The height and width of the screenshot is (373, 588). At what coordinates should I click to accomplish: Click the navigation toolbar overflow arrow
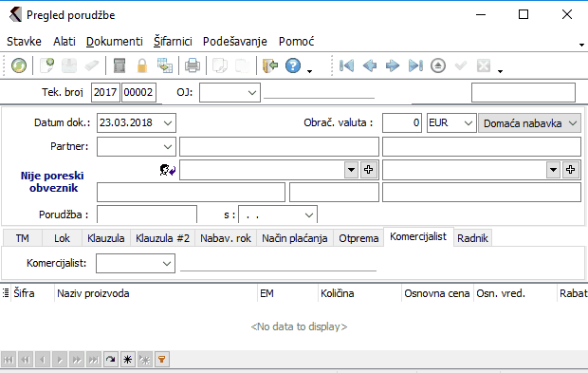pyautogui.click(x=500, y=70)
